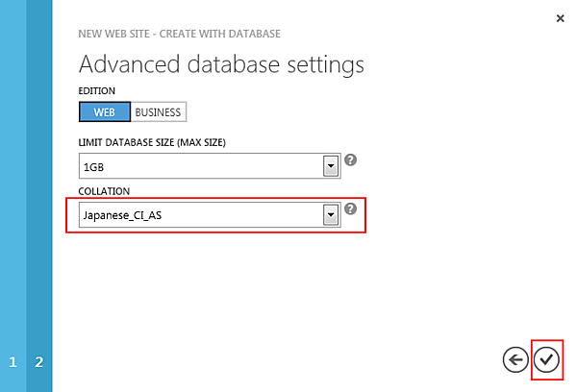Switch edition to BUSINESS
This screenshot has height=392, width=577.
(158, 111)
